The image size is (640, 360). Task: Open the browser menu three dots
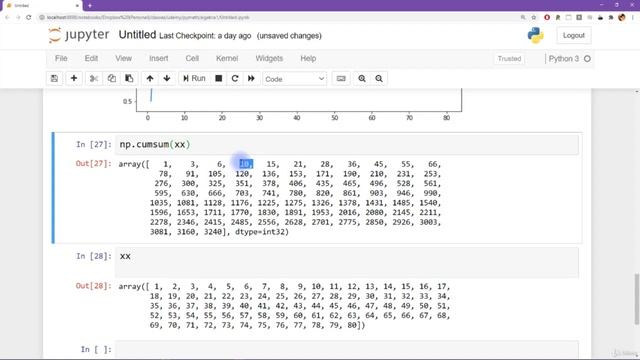coord(633,18)
